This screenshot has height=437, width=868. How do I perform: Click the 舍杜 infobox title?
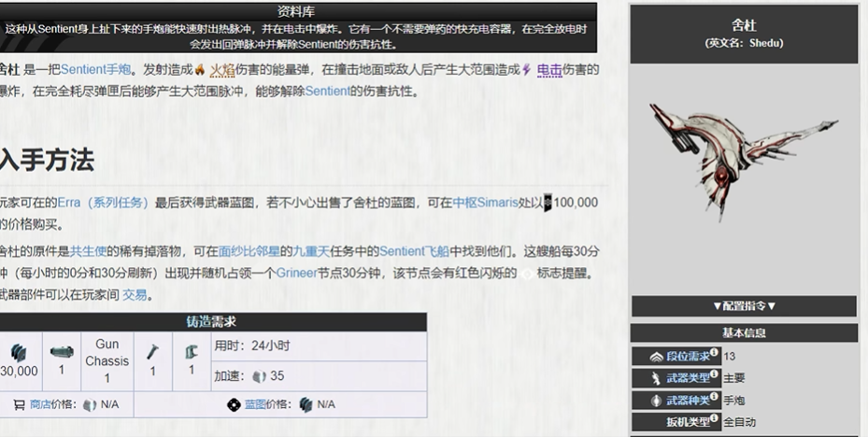(744, 25)
